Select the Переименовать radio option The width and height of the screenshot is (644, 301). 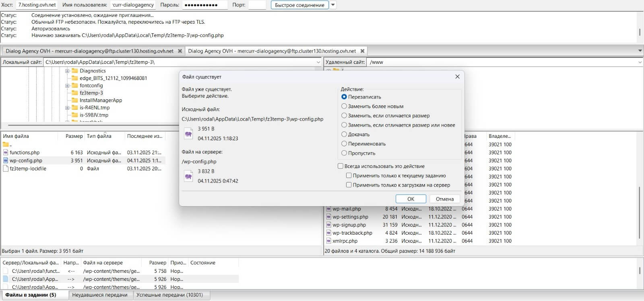(344, 144)
